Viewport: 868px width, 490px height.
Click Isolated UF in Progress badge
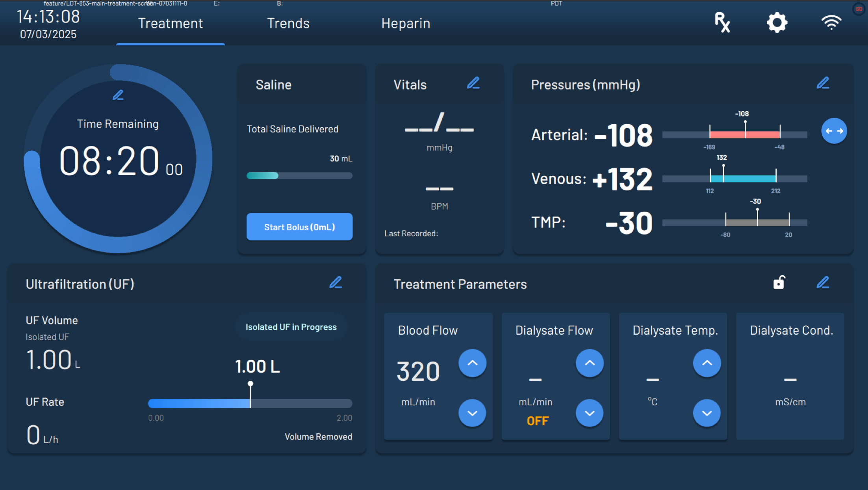tap(291, 327)
